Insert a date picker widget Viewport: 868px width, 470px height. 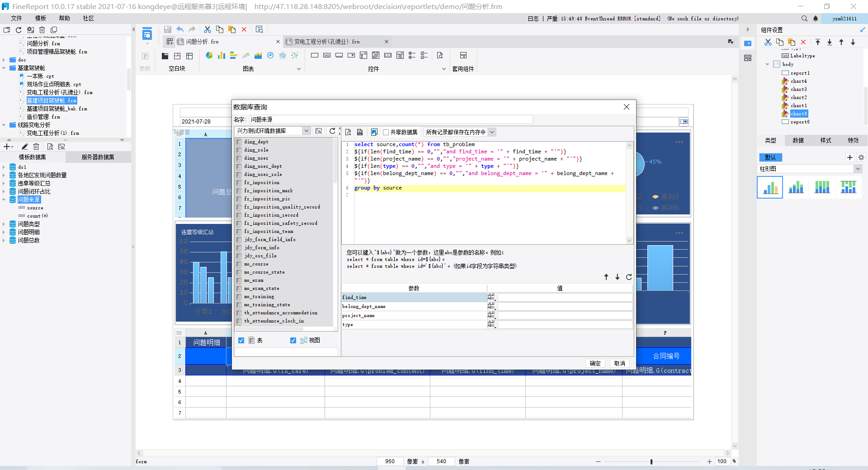pos(376,55)
